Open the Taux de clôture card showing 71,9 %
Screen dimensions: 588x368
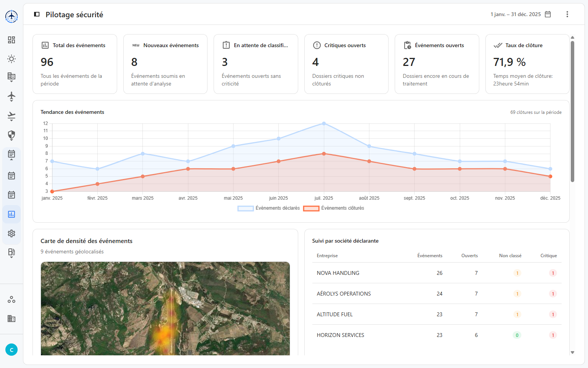(527, 64)
